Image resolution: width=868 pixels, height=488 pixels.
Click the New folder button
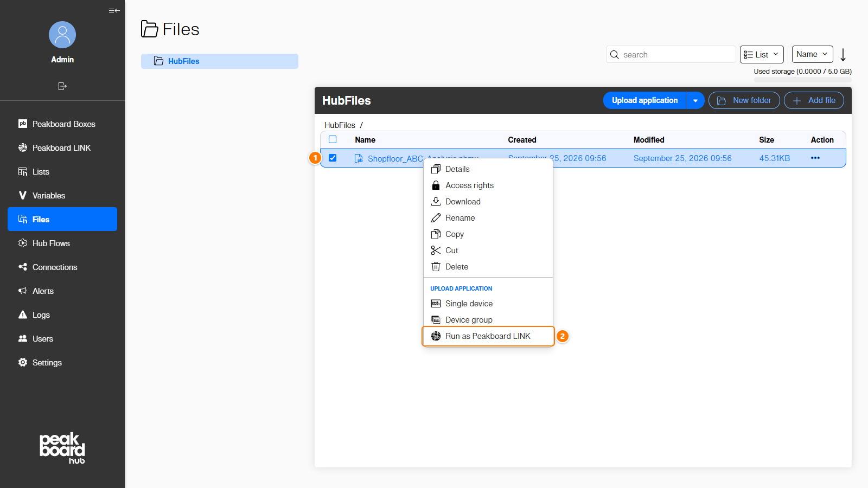[x=744, y=100]
